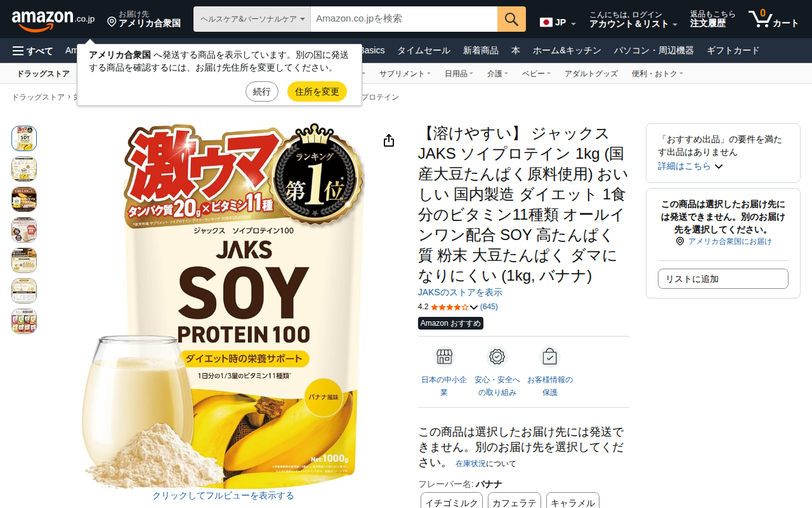This screenshot has height=508, width=812.
Task: Select the イチゴミルク flavor option
Action: tap(452, 501)
